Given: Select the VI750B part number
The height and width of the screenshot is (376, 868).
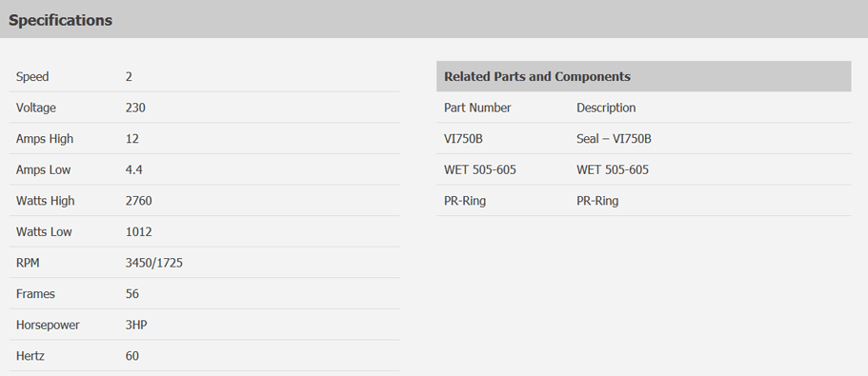Looking at the screenshot, I should 463,139.
